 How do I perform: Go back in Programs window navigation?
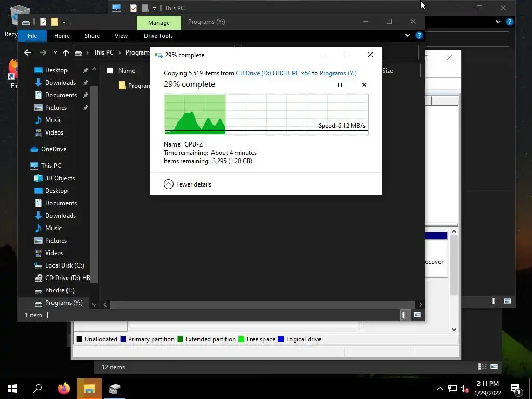click(x=28, y=52)
